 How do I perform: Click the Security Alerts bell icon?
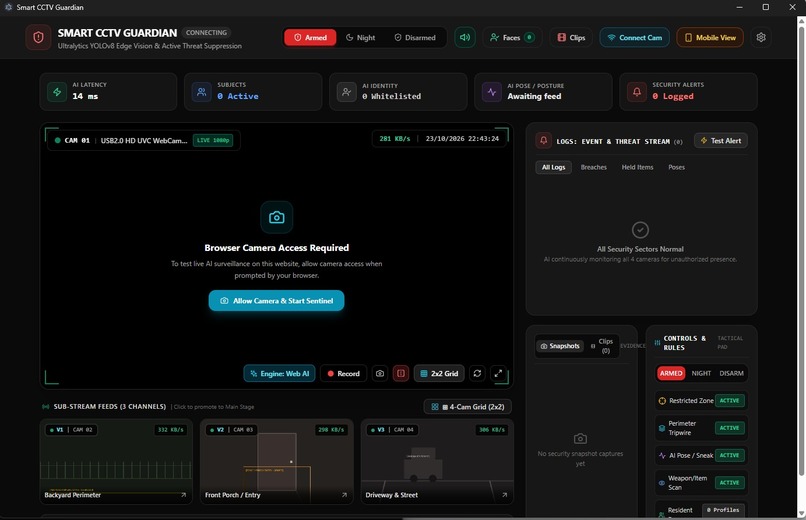[637, 92]
